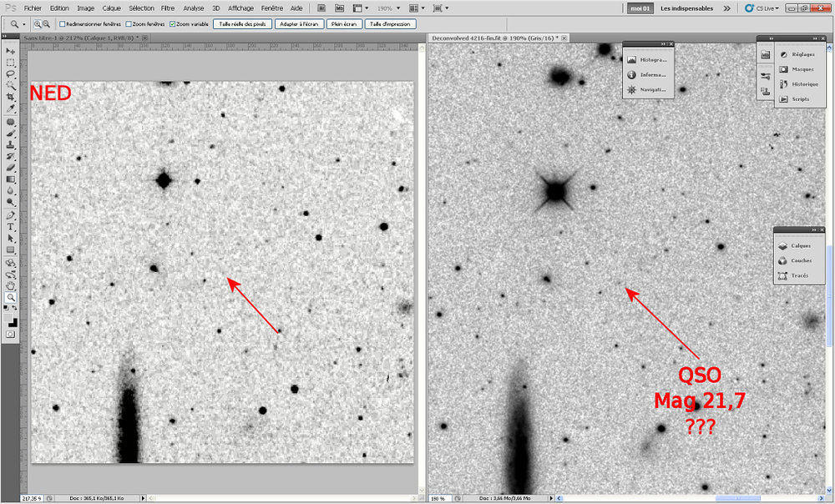Select the Hand tool

click(x=11, y=286)
